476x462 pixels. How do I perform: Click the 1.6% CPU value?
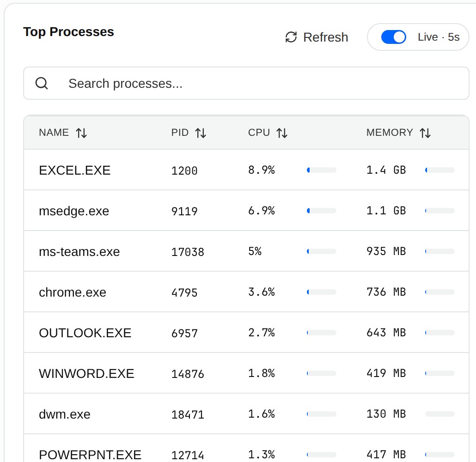click(262, 414)
